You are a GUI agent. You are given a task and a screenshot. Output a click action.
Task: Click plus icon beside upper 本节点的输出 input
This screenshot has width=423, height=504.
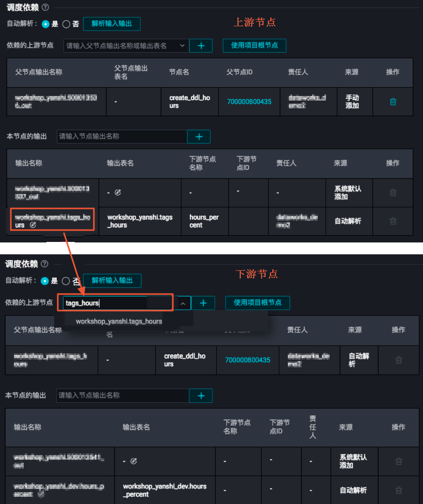[x=199, y=137]
